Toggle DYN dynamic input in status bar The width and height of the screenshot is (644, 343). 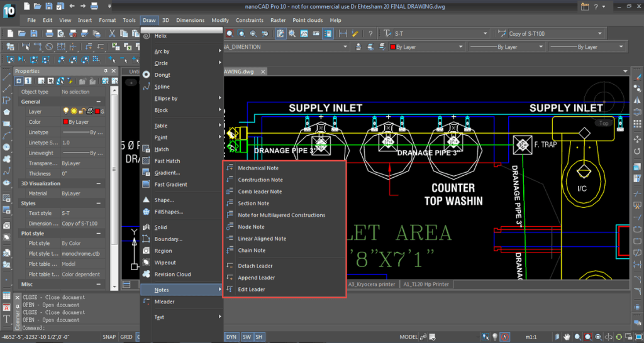[x=231, y=337]
